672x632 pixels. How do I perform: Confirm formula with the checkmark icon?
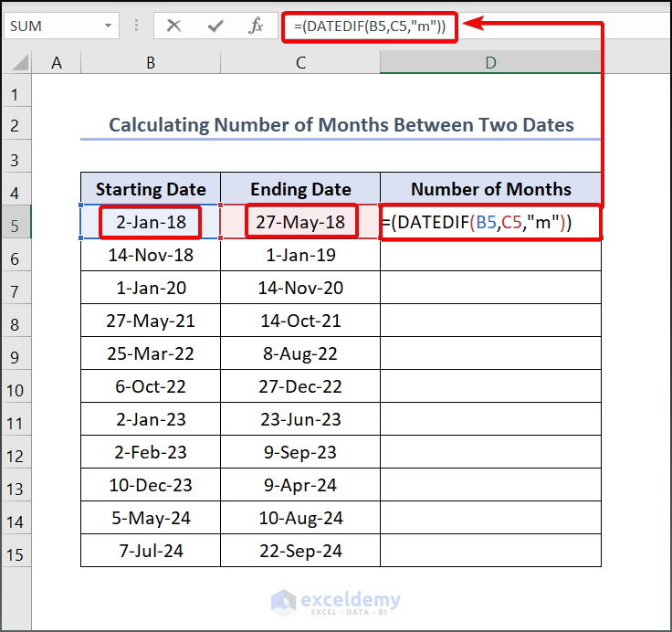pyautogui.click(x=215, y=26)
